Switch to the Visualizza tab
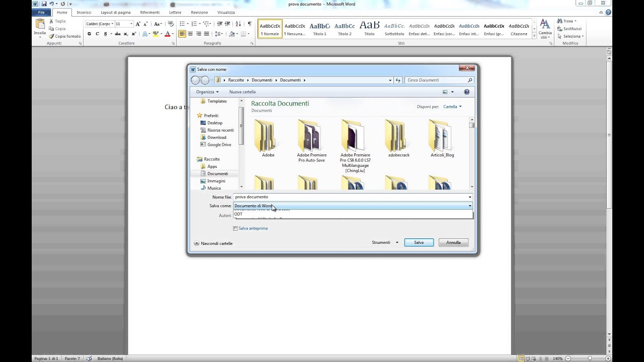The width and height of the screenshot is (644, 362). pos(226,12)
